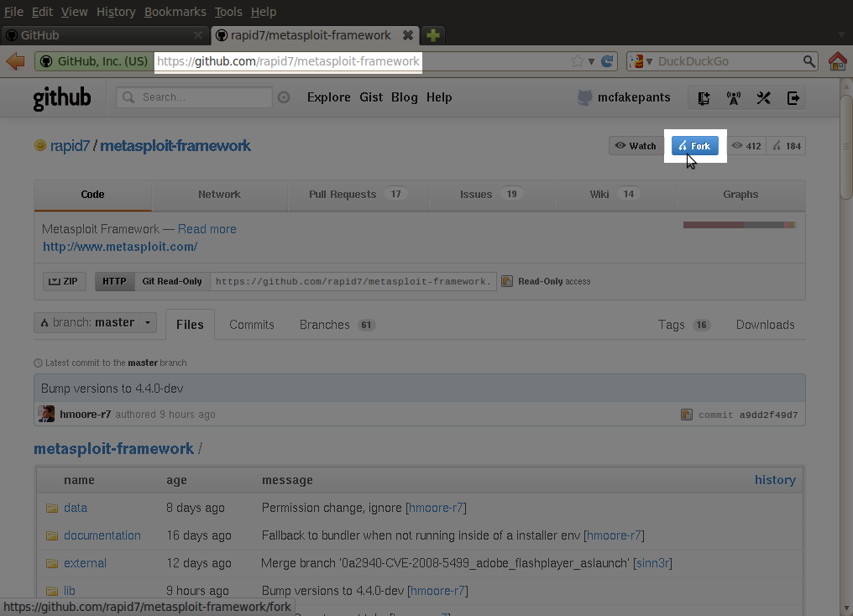Open the Network tab

coord(219,195)
